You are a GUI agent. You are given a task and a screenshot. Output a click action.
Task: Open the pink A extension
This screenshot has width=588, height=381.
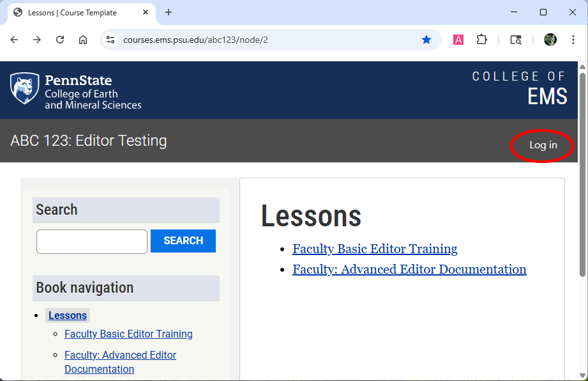pyautogui.click(x=458, y=40)
